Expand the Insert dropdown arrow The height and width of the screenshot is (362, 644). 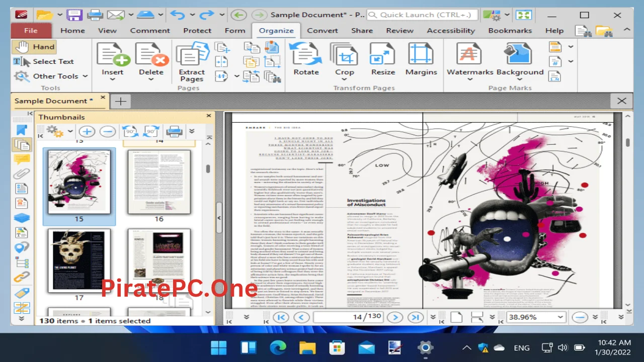coord(112,79)
